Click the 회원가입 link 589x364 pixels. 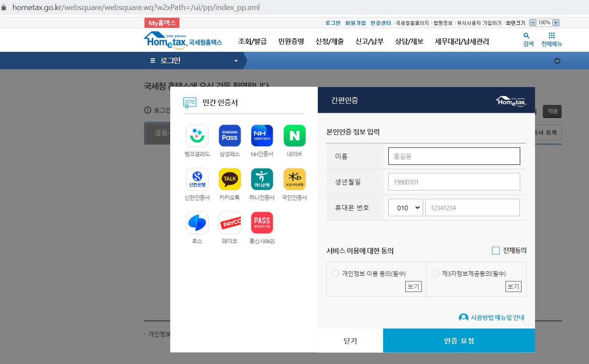[x=356, y=23]
